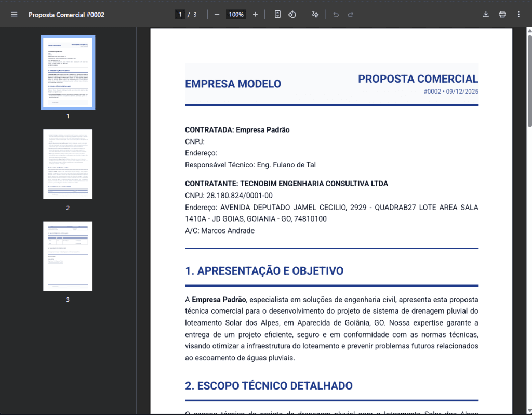Select page 3 thumbnail

click(68, 255)
